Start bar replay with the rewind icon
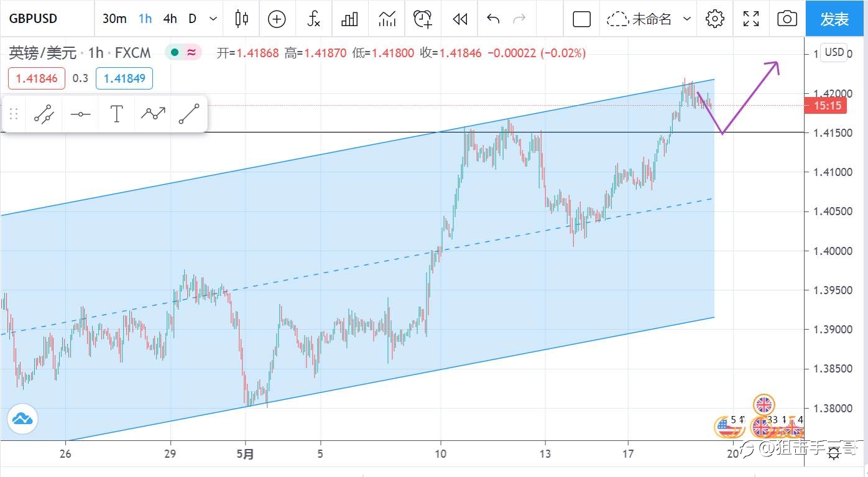 tap(459, 19)
